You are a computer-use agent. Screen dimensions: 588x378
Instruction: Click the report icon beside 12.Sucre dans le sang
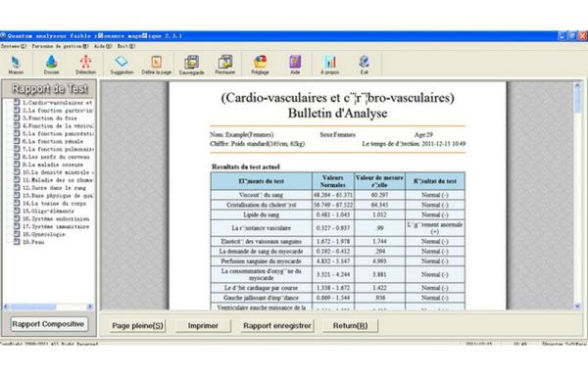tap(17, 188)
